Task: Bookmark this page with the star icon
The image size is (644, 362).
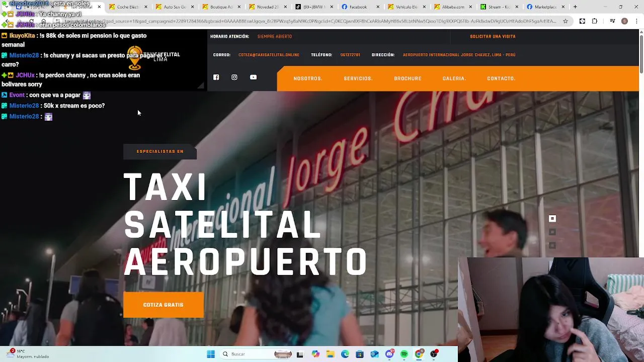Action: pos(566,21)
